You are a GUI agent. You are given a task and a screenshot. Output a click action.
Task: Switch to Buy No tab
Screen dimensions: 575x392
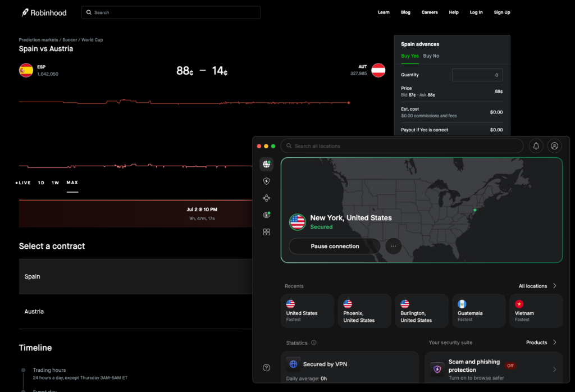(x=431, y=56)
